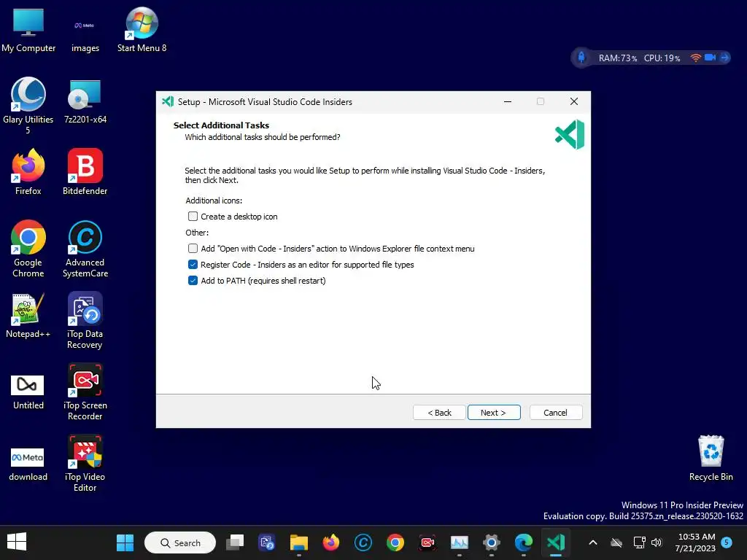Viewport: 747px width, 560px height.
Task: Select the iTop Data Recovery desktop icon
Action: (x=85, y=321)
